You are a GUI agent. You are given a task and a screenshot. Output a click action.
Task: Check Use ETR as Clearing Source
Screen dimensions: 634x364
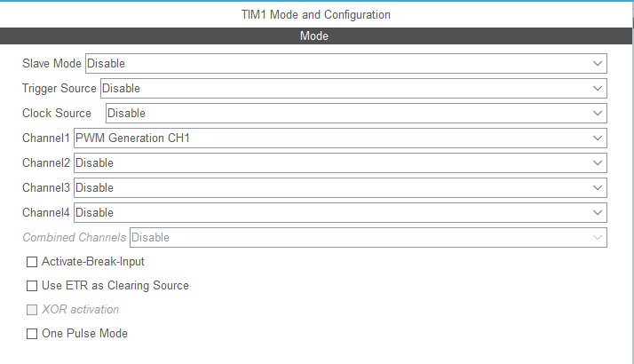32,286
